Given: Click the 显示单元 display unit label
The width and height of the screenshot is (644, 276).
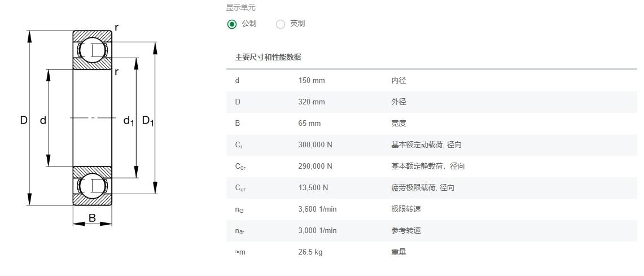Looking at the screenshot, I should (x=240, y=7).
